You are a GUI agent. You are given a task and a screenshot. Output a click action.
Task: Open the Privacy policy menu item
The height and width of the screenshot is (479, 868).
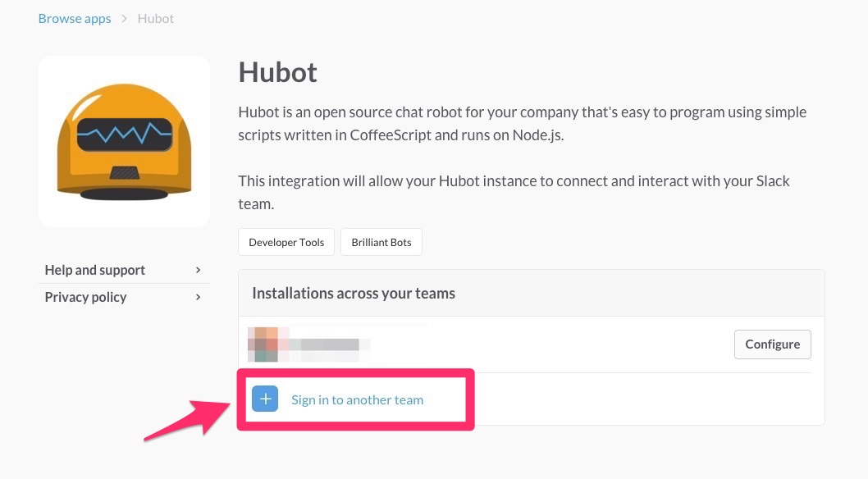[x=86, y=297]
